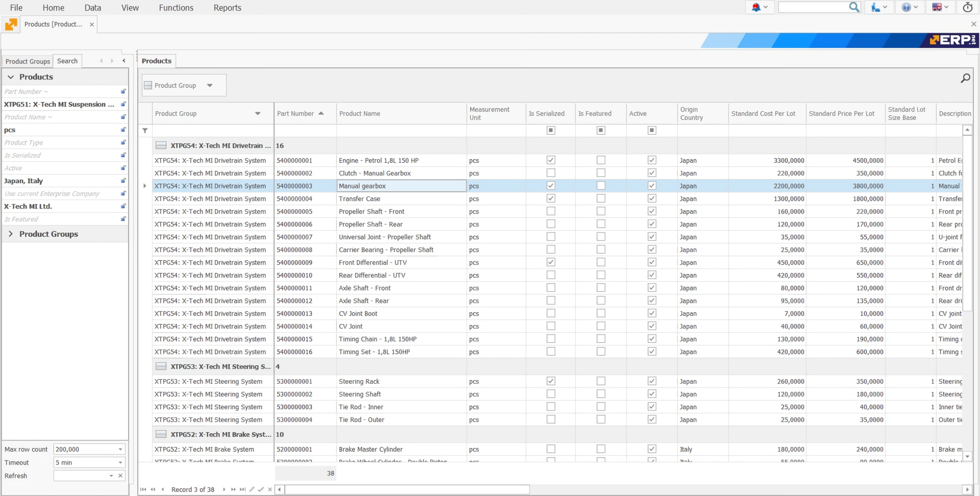Image resolution: width=980 pixels, height=496 pixels.
Task: Toggle Is Serialized for Clutch - Manual Gearbox
Action: [x=551, y=173]
